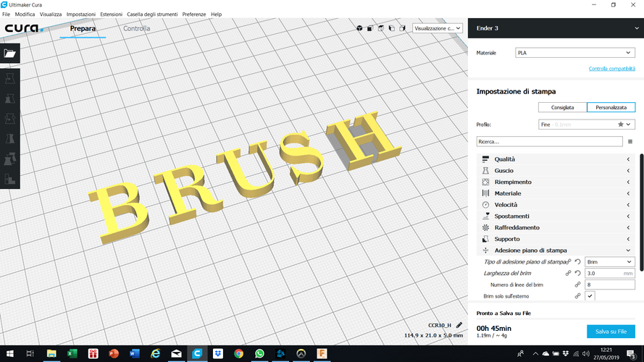Open the Help menu
This screenshot has height=362, width=644.
tap(216, 14)
